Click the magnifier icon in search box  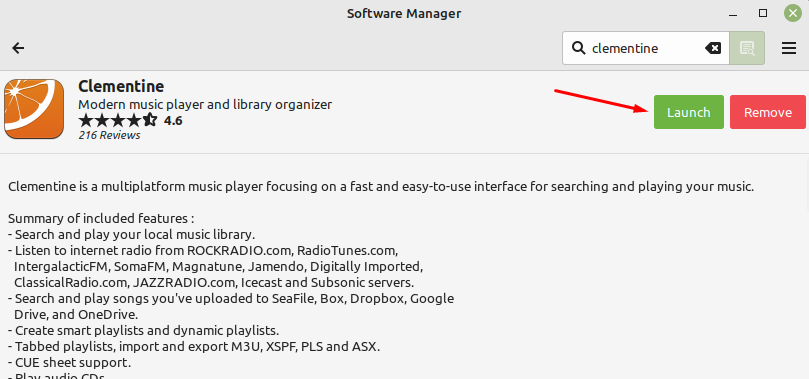pos(579,48)
